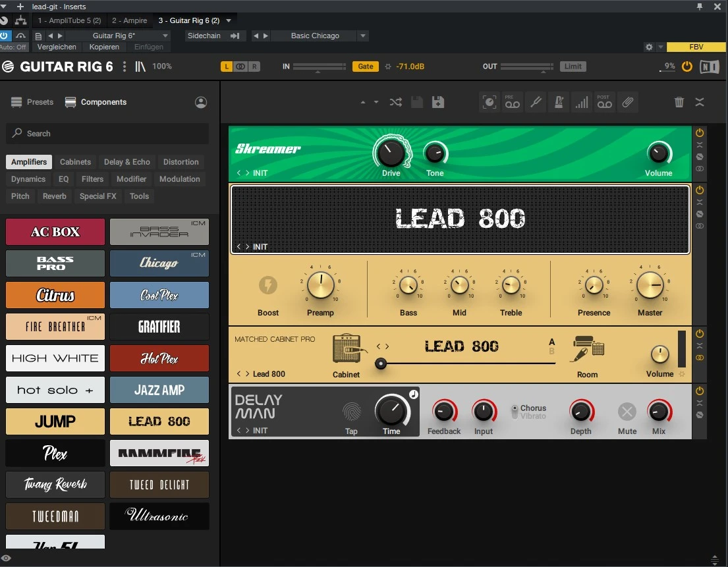Click the Room microphone icon

click(588, 349)
